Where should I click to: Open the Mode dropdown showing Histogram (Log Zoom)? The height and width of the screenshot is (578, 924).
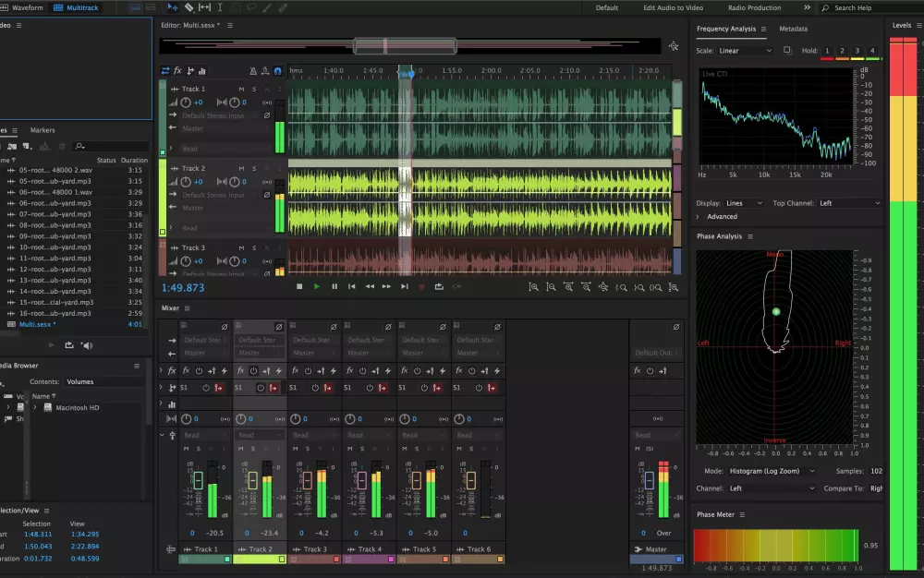point(772,471)
